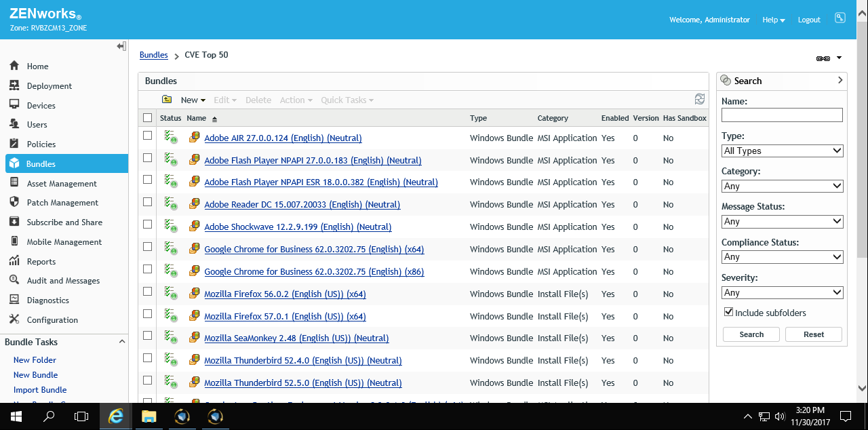
Task: Uncheck the Include subfolders checkbox
Action: coord(729,312)
